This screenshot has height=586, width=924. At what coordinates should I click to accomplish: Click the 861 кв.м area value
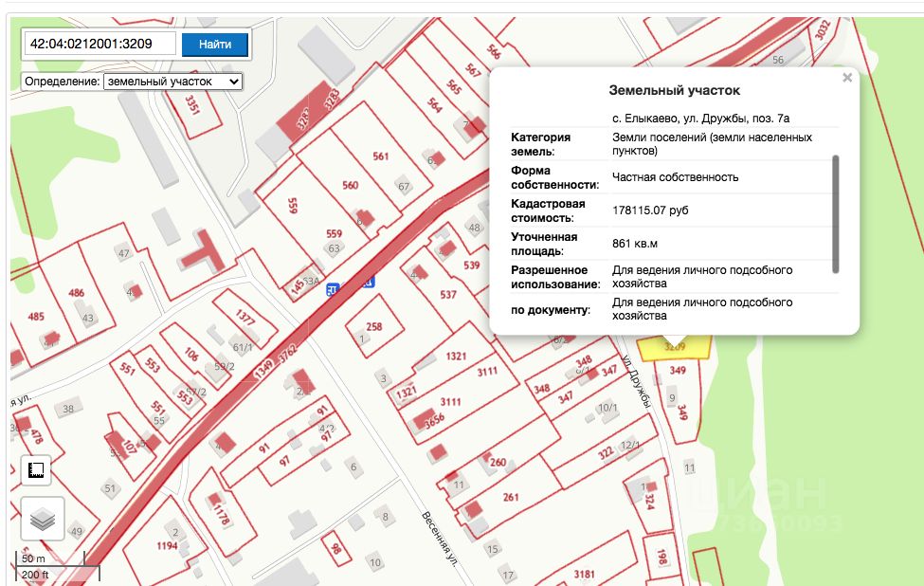point(635,244)
